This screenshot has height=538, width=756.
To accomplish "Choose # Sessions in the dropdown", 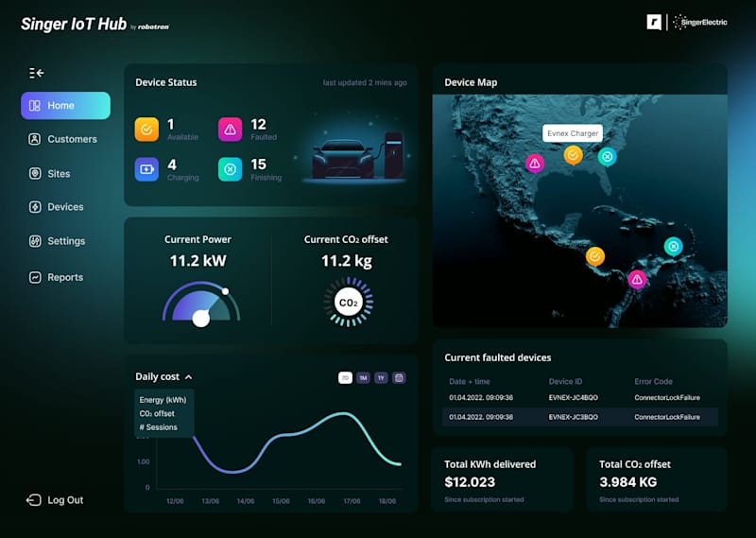I will pos(158,427).
